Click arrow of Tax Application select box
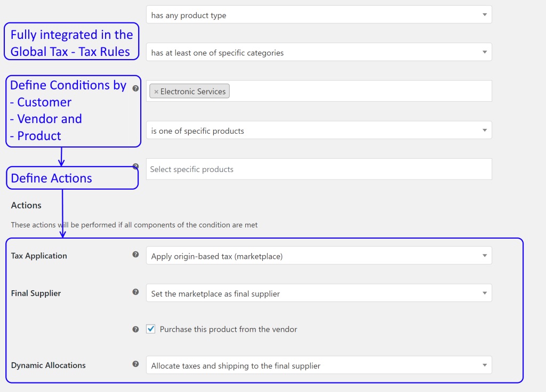This screenshot has height=392, width=546. point(484,256)
